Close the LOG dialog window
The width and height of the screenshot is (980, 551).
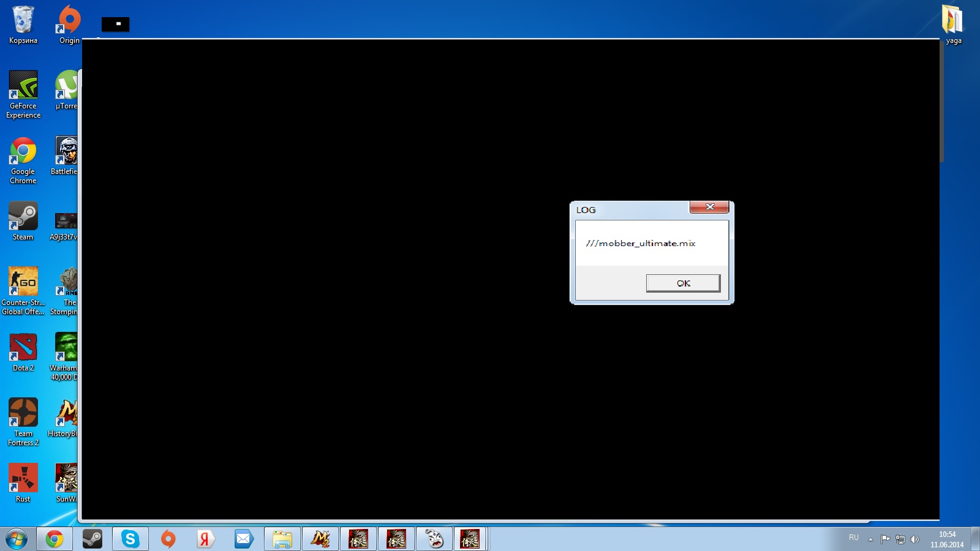pos(709,207)
